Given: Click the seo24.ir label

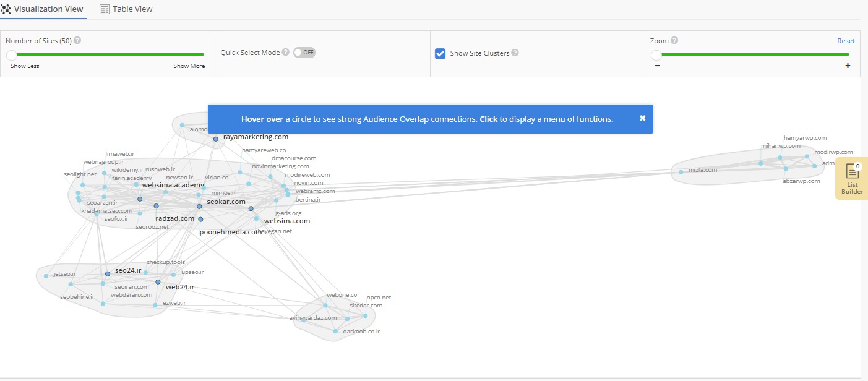Looking at the screenshot, I should 128,270.
